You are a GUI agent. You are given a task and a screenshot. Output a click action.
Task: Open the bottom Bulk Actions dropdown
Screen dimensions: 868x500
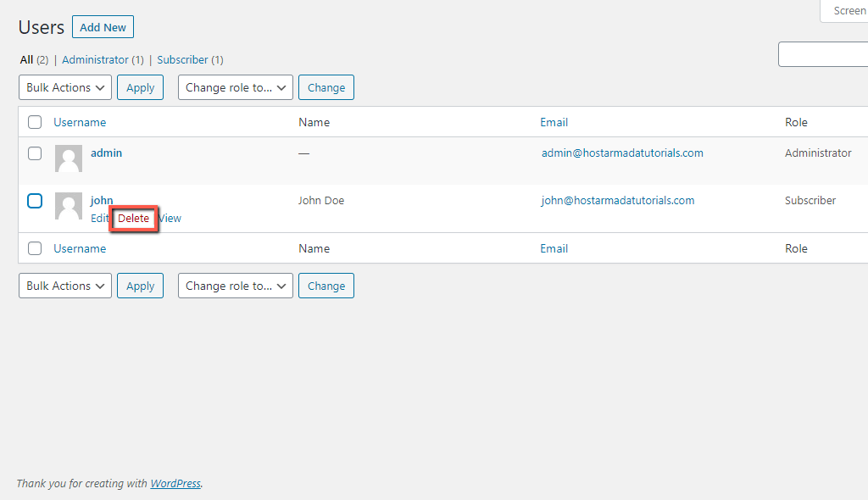pyautogui.click(x=65, y=286)
